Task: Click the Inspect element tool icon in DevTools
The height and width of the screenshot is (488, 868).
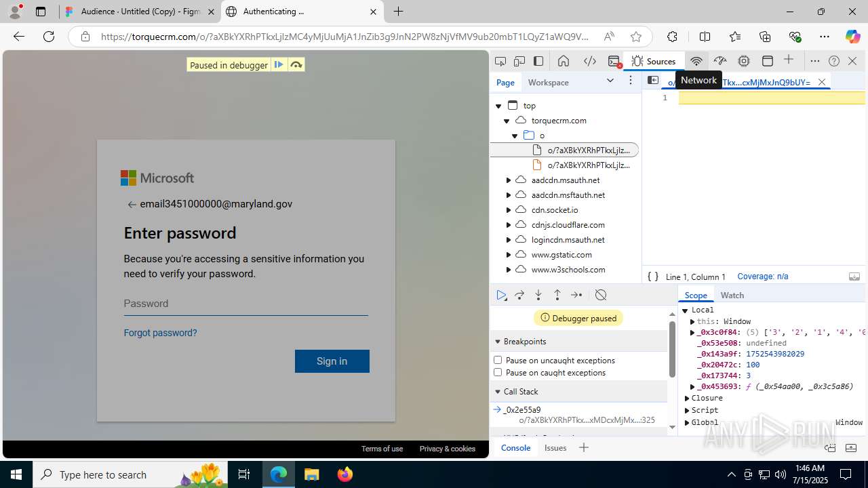Action: 500,61
